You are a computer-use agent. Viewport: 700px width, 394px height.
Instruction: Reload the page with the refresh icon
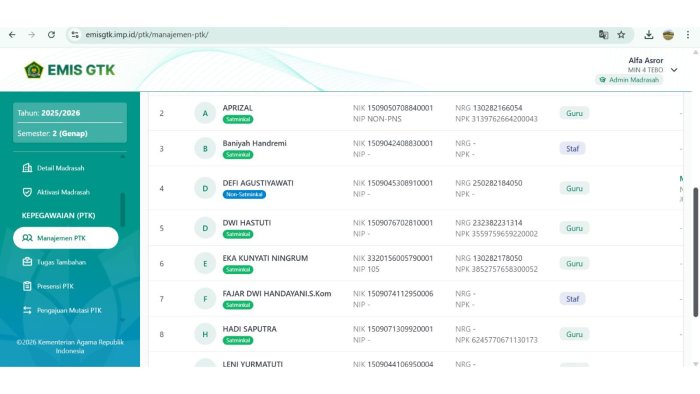tap(51, 34)
